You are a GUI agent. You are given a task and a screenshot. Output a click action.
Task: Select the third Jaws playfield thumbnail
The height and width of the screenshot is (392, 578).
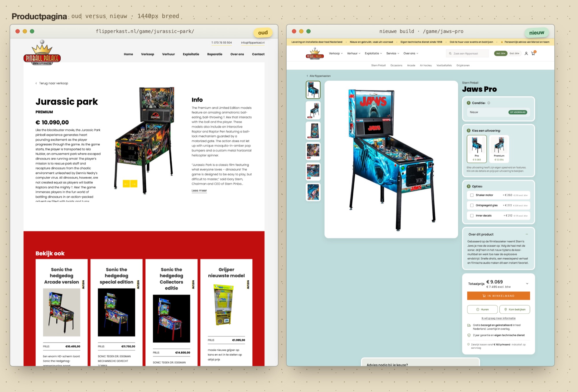[x=313, y=131]
